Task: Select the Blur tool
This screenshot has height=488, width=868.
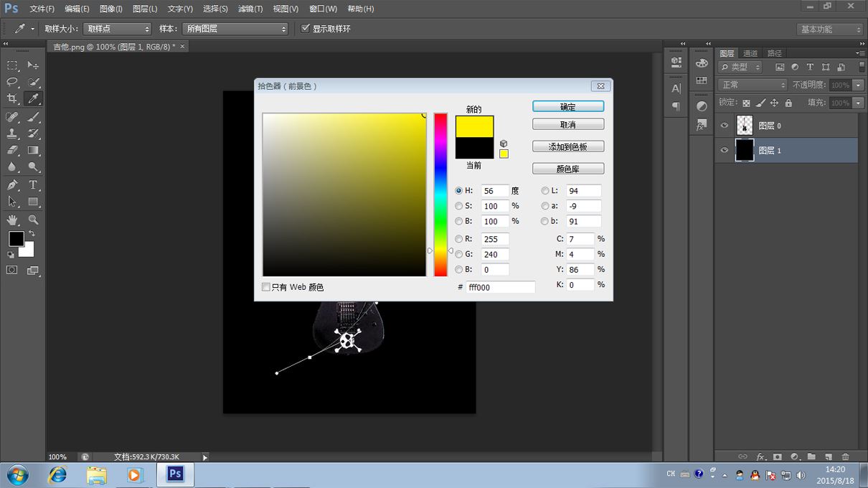Action: point(12,167)
